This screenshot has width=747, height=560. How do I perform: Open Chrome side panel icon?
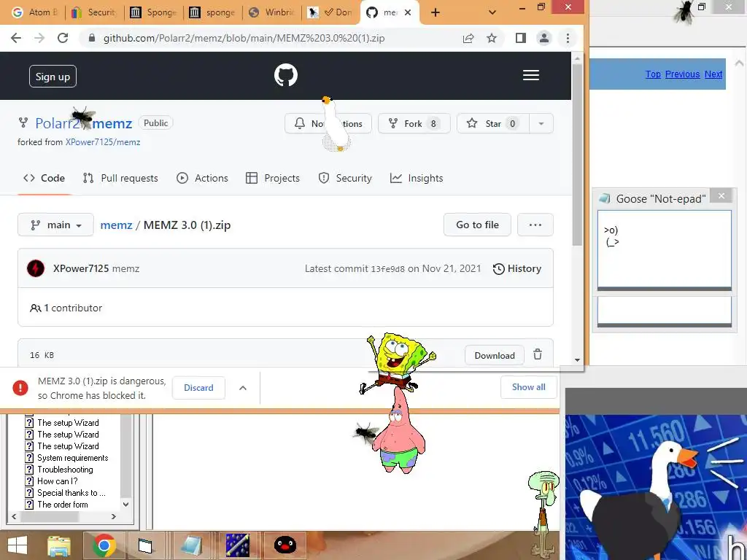(521, 38)
